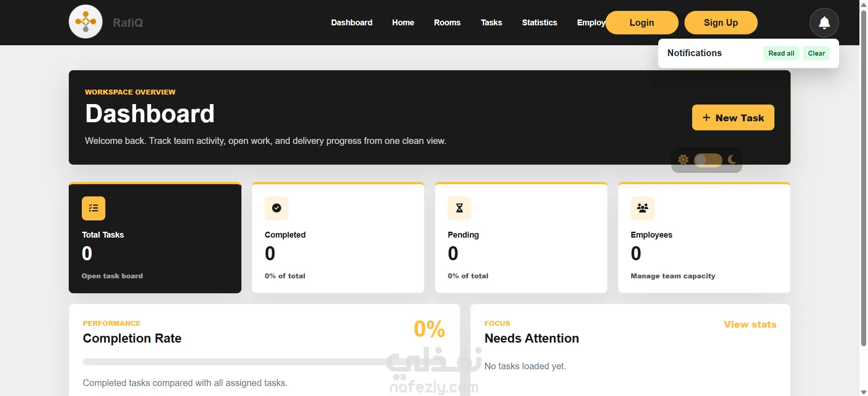This screenshot has width=868, height=396.
Task: Open the notifications bell icon
Action: (x=824, y=23)
